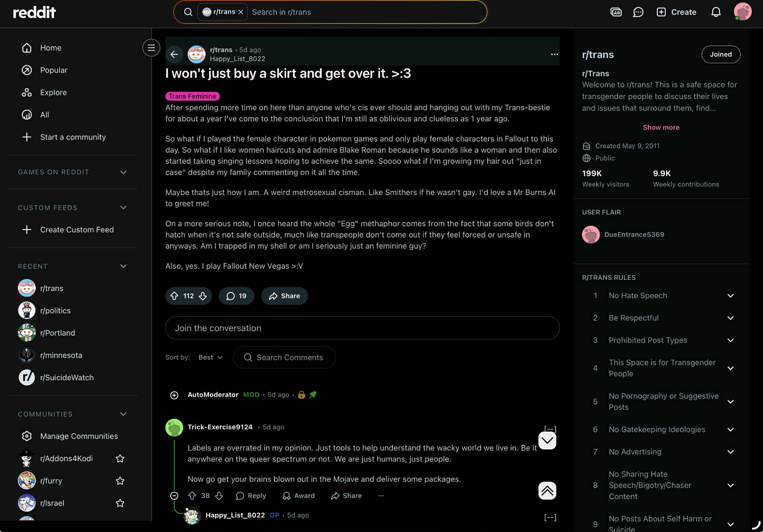Click the advertise AD icon in header
This screenshot has width=763, height=532.
(x=616, y=12)
